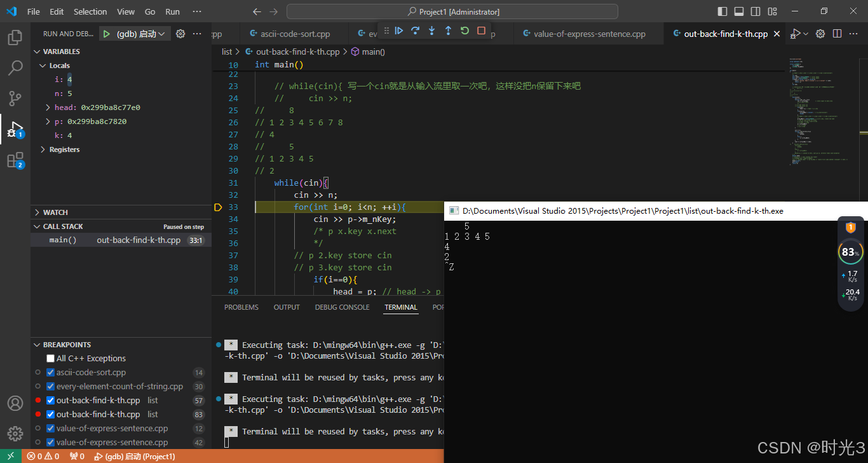Click Step Into in the debug toolbar
This screenshot has height=463, width=868.
432,31
